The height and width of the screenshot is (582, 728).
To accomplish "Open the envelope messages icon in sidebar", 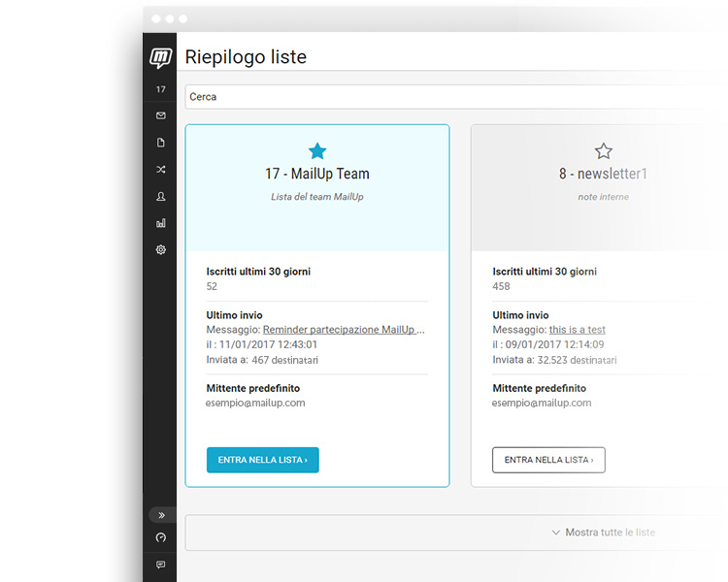I will pos(161,115).
